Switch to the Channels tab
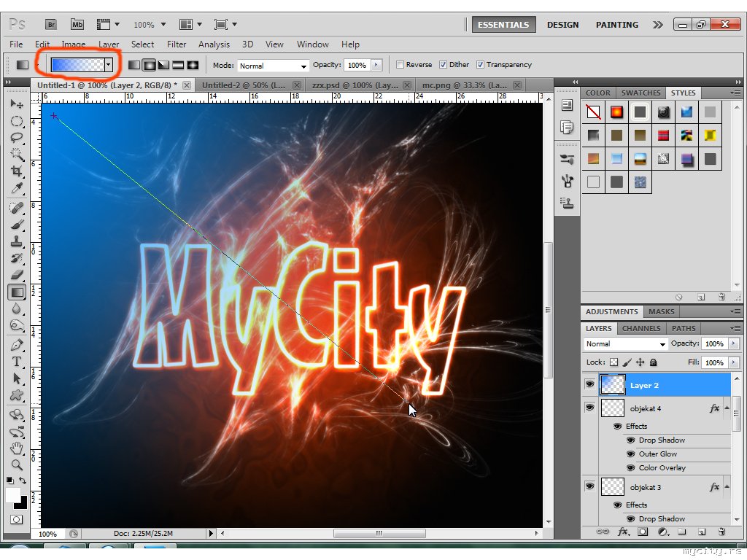The width and height of the screenshot is (747, 560). [641, 329]
